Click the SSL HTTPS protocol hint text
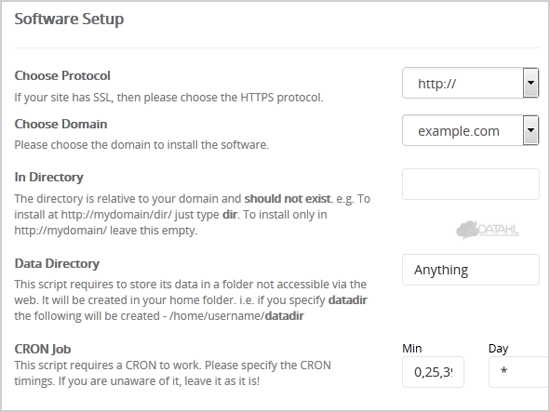550x412 pixels. point(169,97)
